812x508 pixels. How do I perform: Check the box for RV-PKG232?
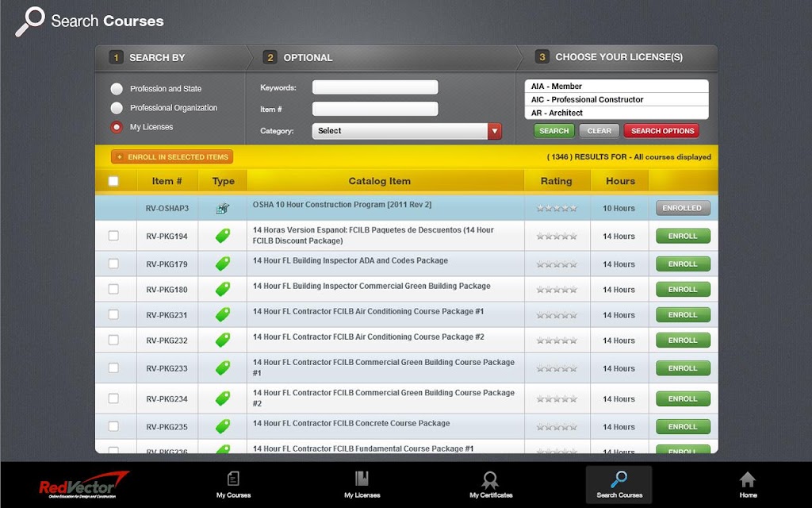(113, 340)
